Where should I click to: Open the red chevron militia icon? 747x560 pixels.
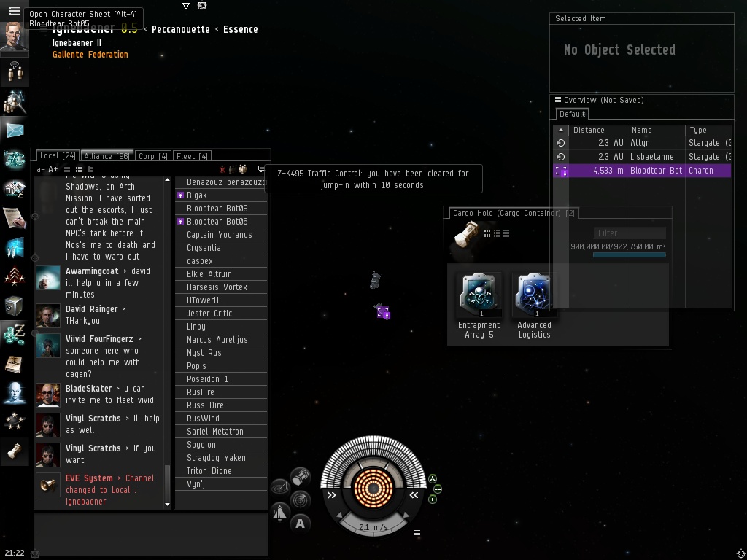15,276
